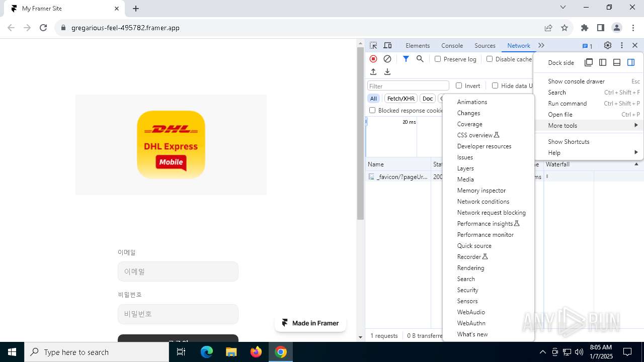The width and height of the screenshot is (644, 362).
Task: Reload the page in Chrome
Action: coord(43,28)
